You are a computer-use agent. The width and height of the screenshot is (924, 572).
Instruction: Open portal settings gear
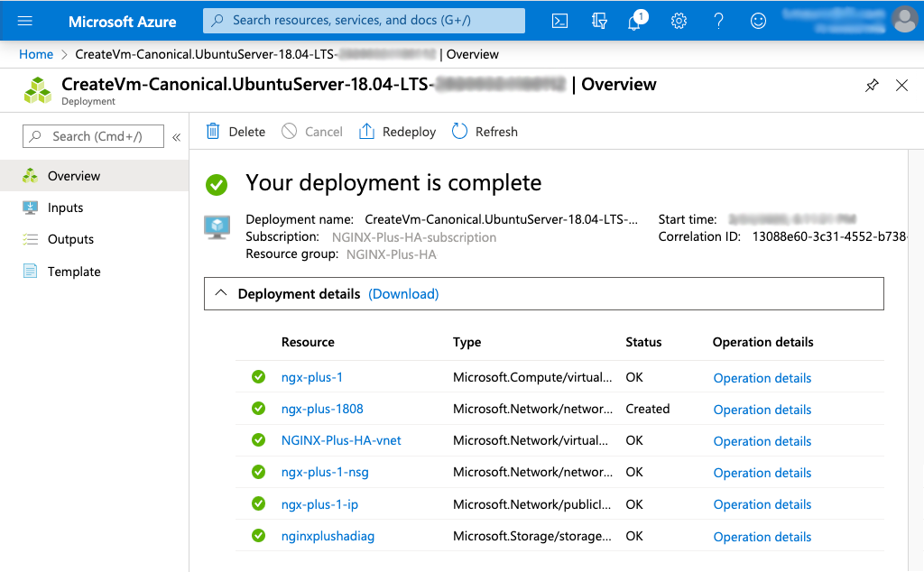coord(679,20)
